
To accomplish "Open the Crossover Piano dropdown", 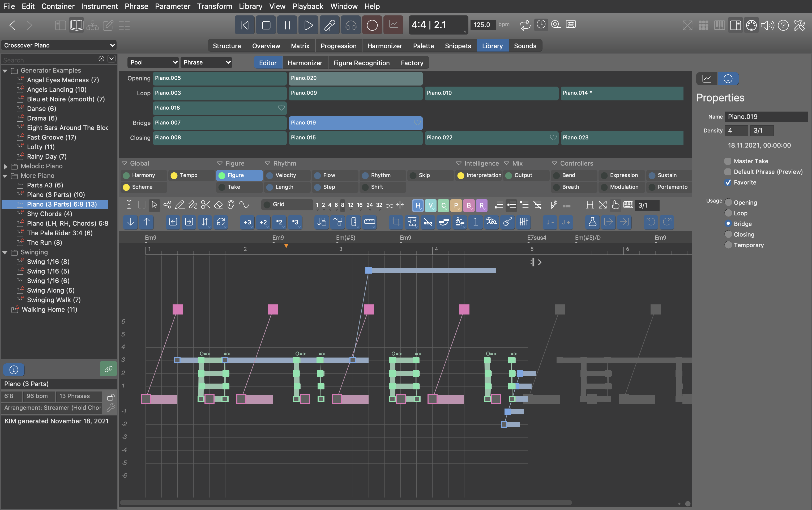I will (x=59, y=45).
